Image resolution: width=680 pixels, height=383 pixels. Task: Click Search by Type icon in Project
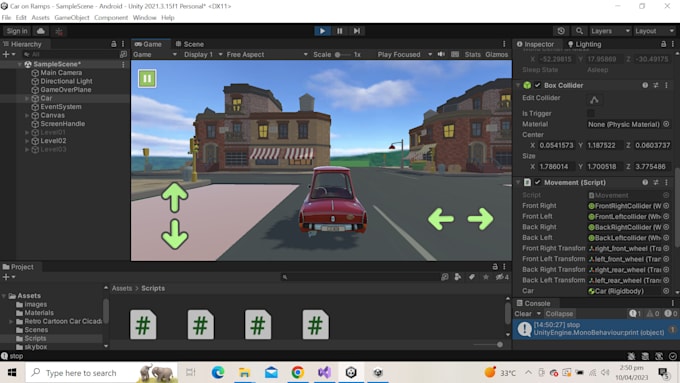tap(458, 277)
